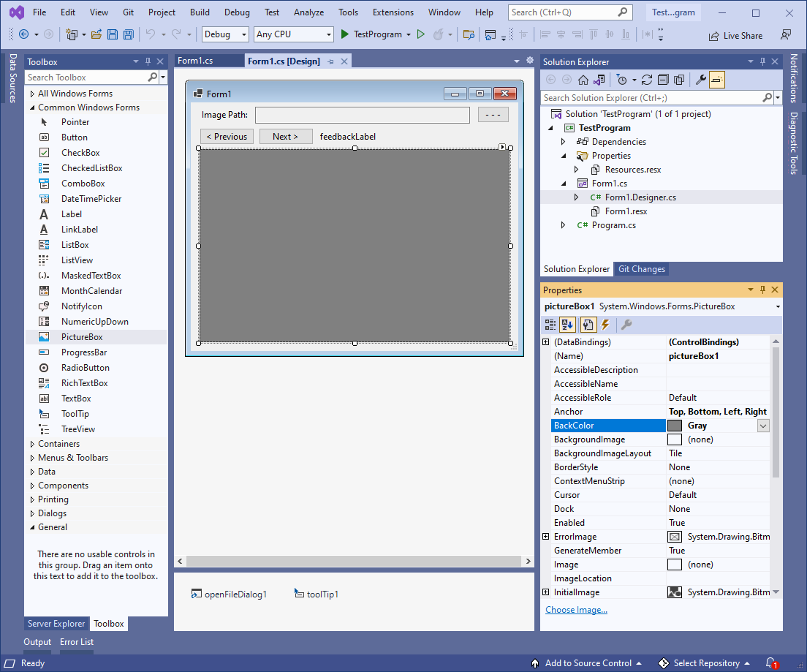Click the Image property preview swatch
This screenshot has width=807, height=672.
point(675,565)
